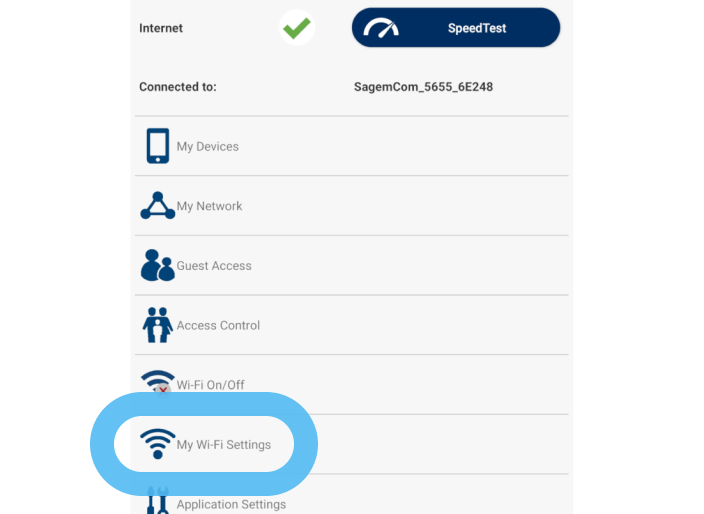Click the SagemCom_5655_6E248 network name
Image resolution: width=704 pixels, height=514 pixels.
click(423, 87)
